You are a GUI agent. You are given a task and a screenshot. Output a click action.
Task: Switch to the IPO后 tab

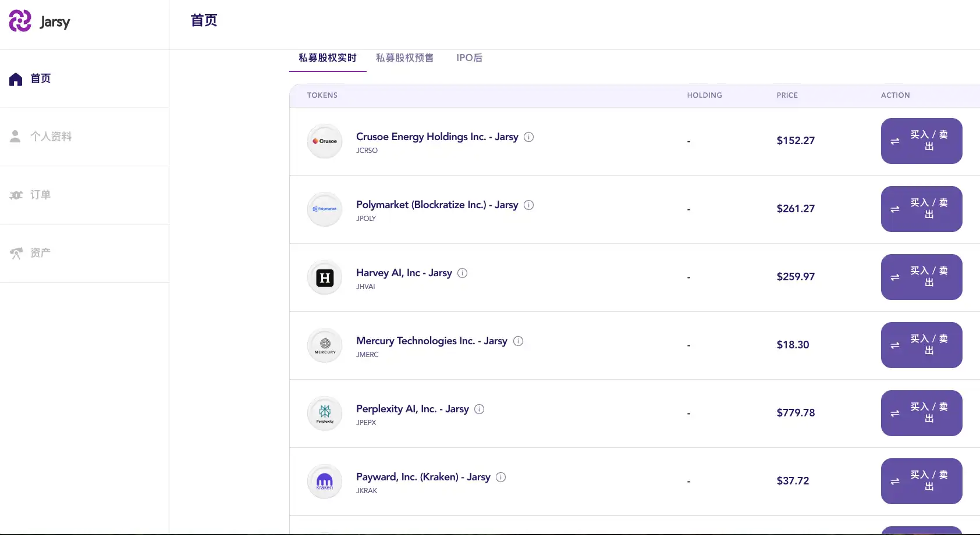pyautogui.click(x=469, y=58)
